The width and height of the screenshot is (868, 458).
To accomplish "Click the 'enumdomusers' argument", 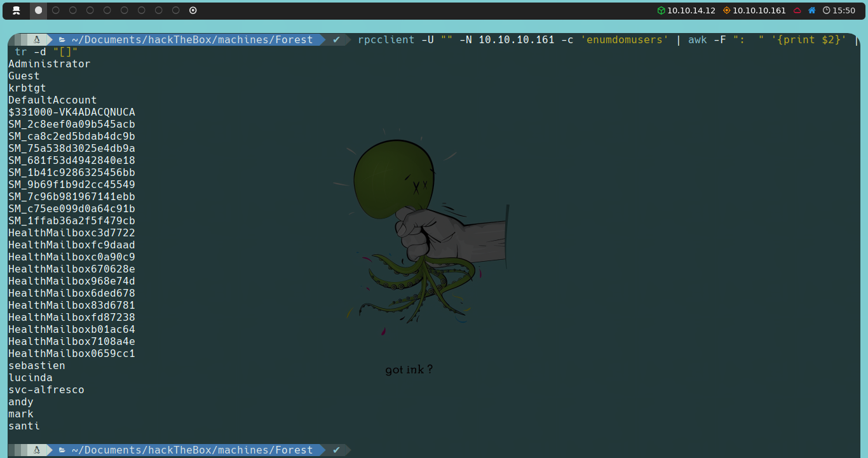I will [625, 39].
